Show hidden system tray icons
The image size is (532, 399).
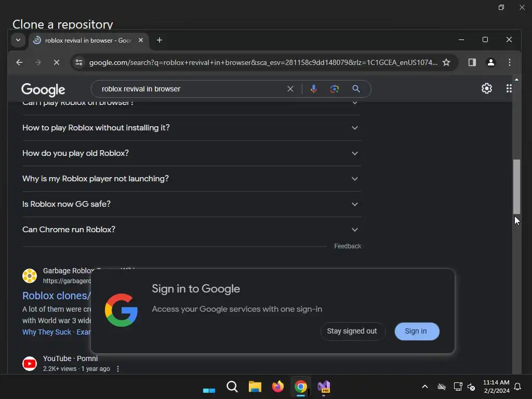pyautogui.click(x=425, y=387)
